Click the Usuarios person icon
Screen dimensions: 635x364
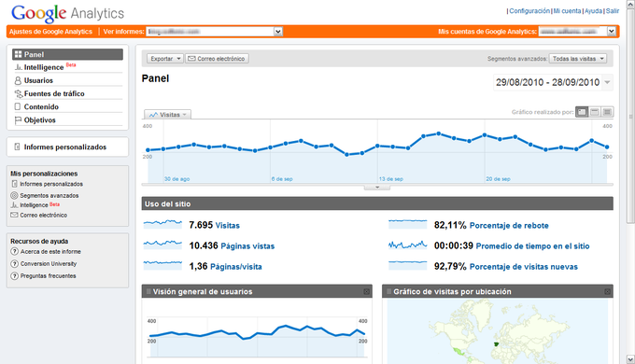(x=18, y=80)
